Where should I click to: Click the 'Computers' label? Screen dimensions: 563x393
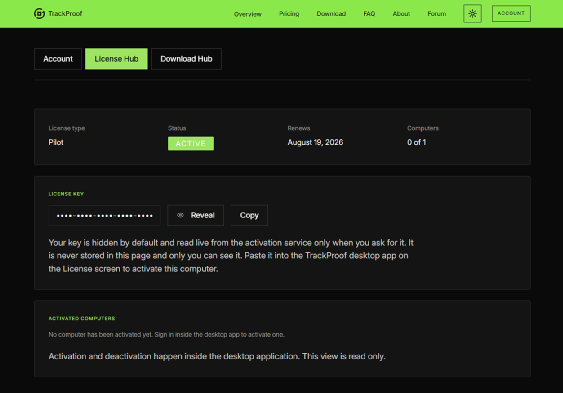coord(423,128)
